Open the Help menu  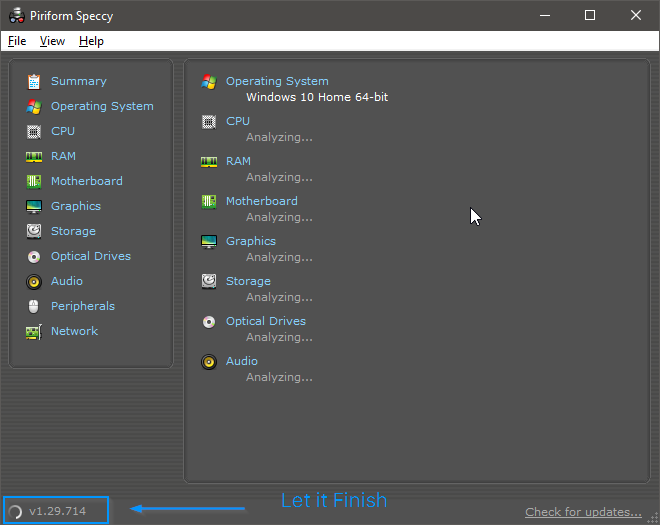tap(91, 41)
